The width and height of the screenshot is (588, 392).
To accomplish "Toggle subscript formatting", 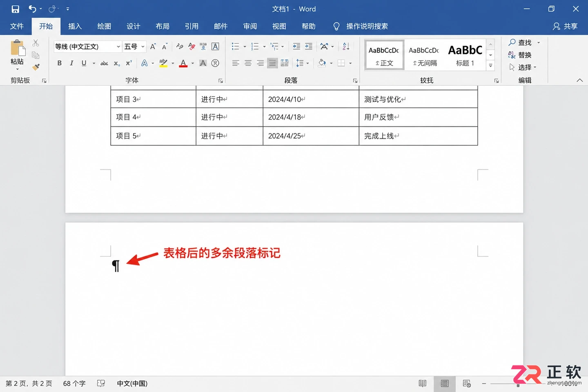I will (x=117, y=63).
